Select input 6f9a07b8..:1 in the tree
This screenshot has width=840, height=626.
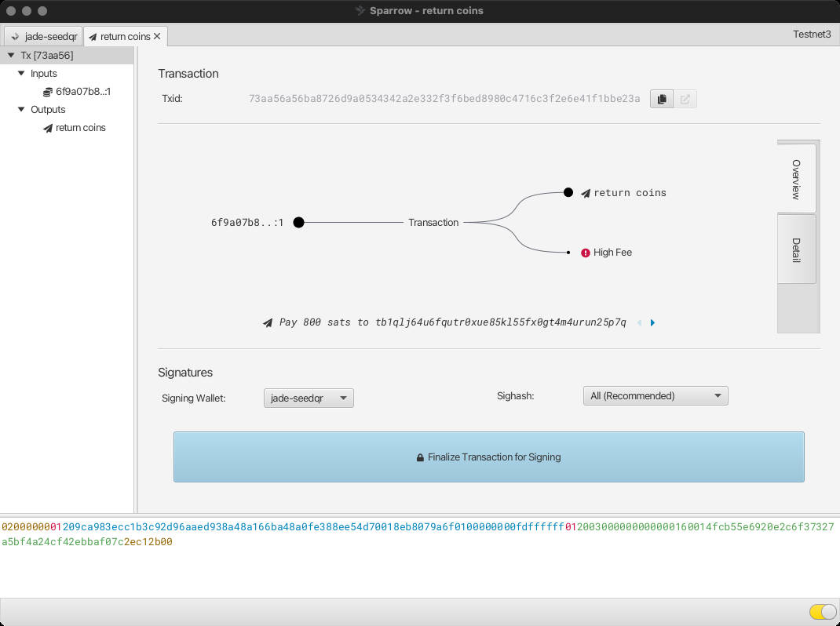tap(67, 92)
